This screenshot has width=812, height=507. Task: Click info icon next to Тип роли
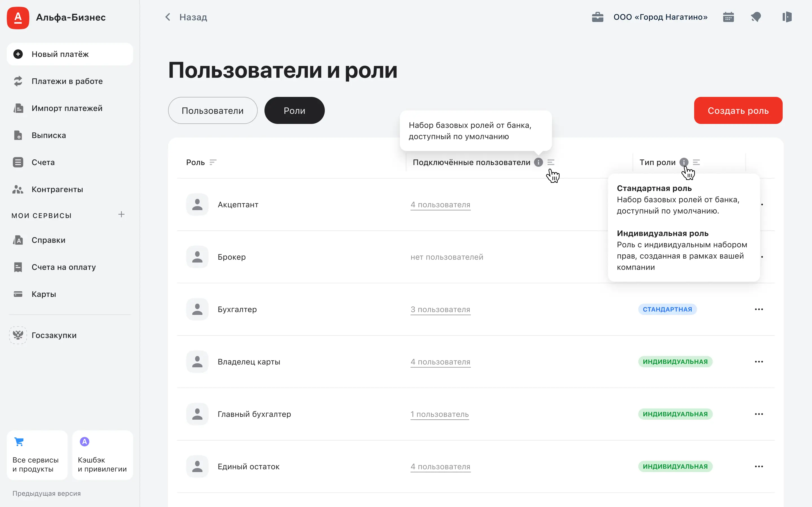click(x=683, y=162)
